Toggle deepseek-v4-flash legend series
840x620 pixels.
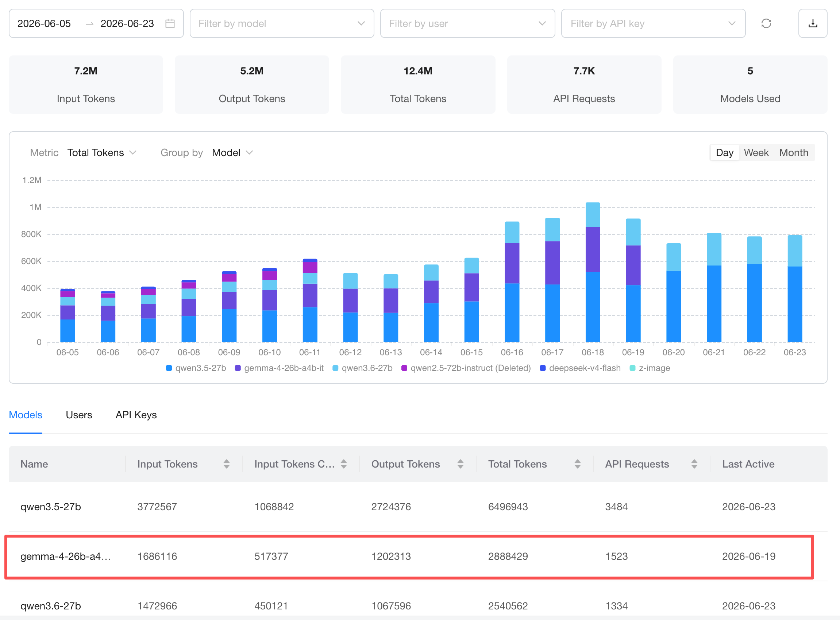click(x=580, y=368)
